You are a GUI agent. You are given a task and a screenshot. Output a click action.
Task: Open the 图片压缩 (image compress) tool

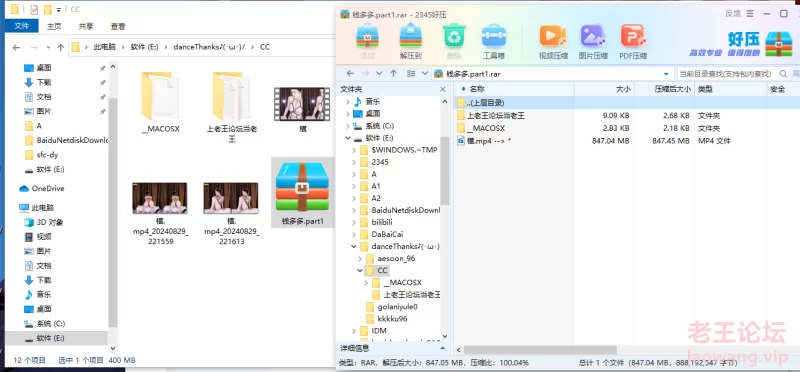pos(593,42)
